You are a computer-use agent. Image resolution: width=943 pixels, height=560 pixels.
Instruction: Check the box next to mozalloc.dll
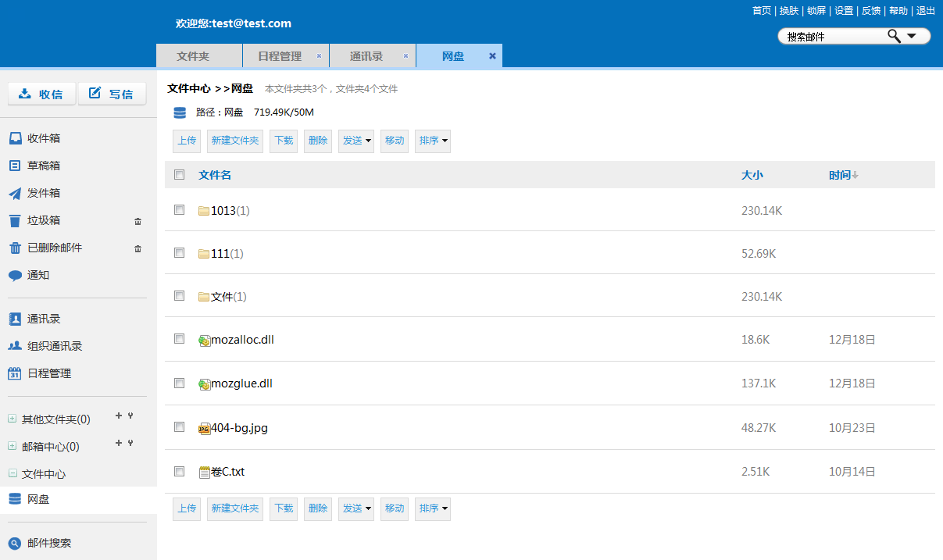click(180, 339)
